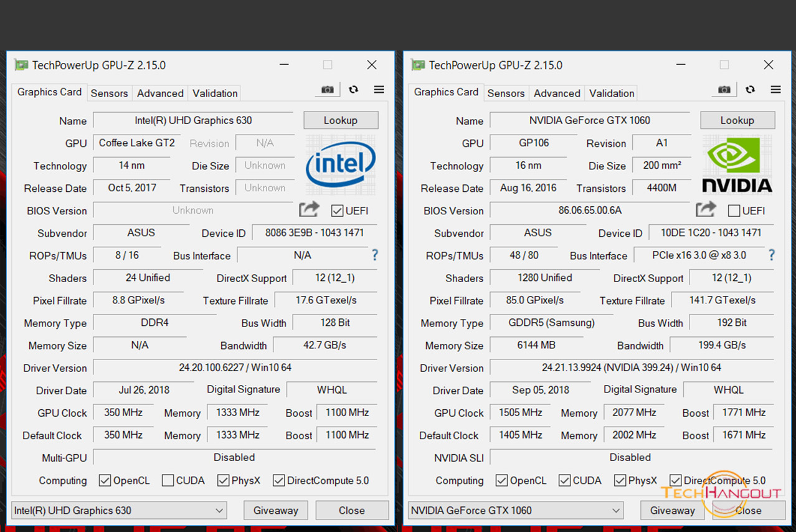Open the Intel(R) UHD Graphics 630 GPU selector dropdown
The height and width of the screenshot is (532, 796).
tap(119, 510)
